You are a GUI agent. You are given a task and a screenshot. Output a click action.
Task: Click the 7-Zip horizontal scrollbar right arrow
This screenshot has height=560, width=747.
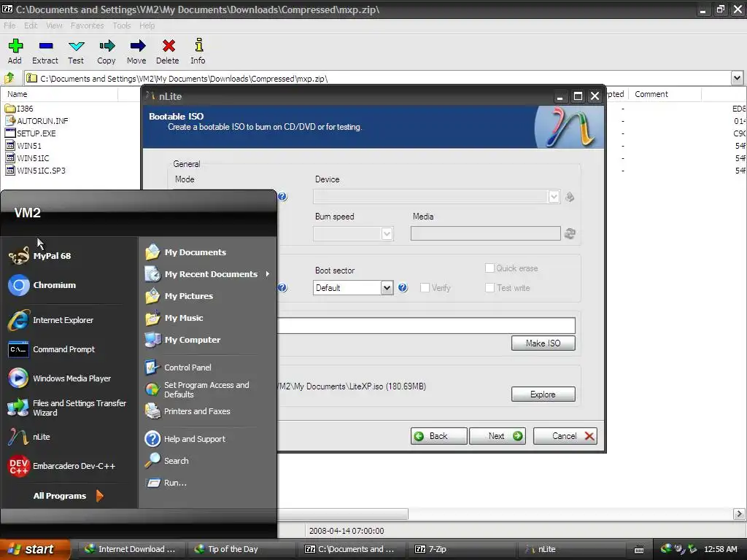click(x=739, y=514)
